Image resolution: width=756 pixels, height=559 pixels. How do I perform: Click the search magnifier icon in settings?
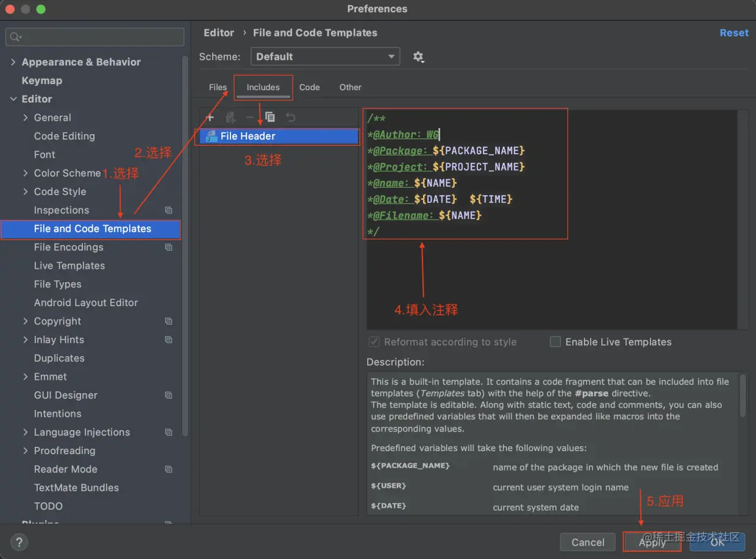point(15,37)
